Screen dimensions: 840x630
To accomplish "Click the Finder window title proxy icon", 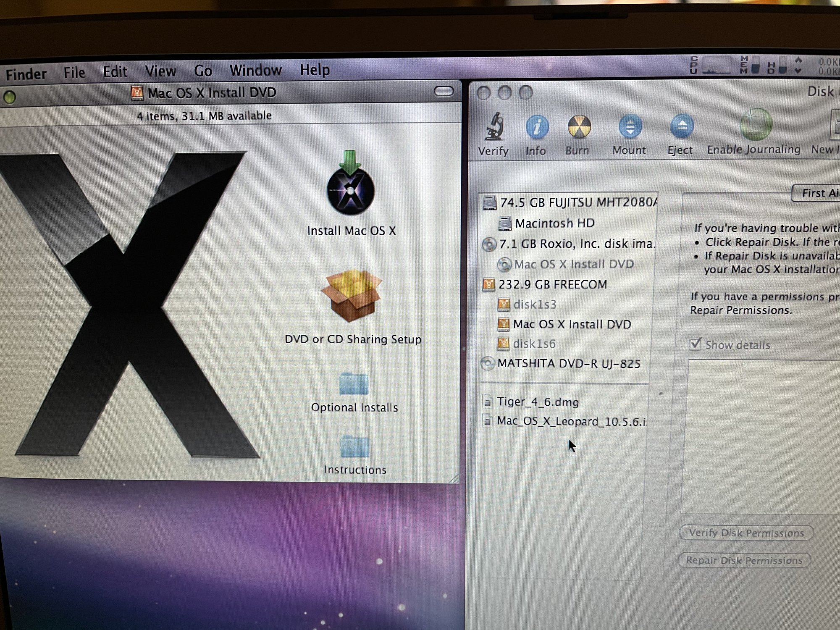I will click(x=137, y=93).
